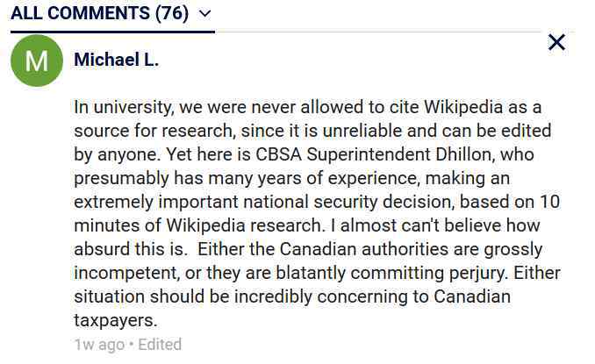
Task: Click the "Edited" label below the comment
Action: click(x=160, y=345)
